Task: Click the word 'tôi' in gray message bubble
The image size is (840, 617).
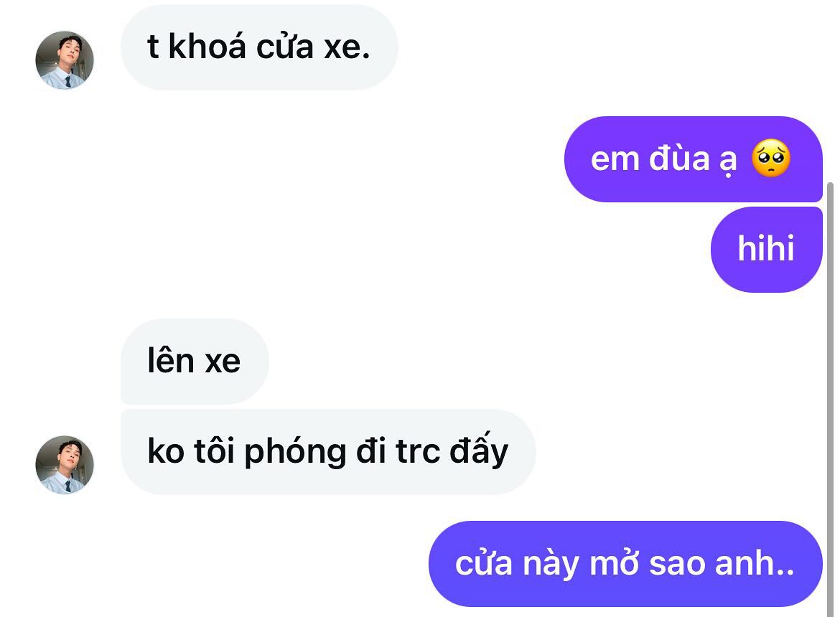Action: click(214, 451)
